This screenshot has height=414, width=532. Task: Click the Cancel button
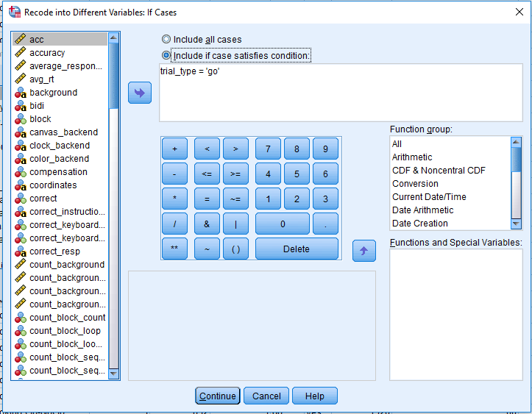tap(266, 396)
